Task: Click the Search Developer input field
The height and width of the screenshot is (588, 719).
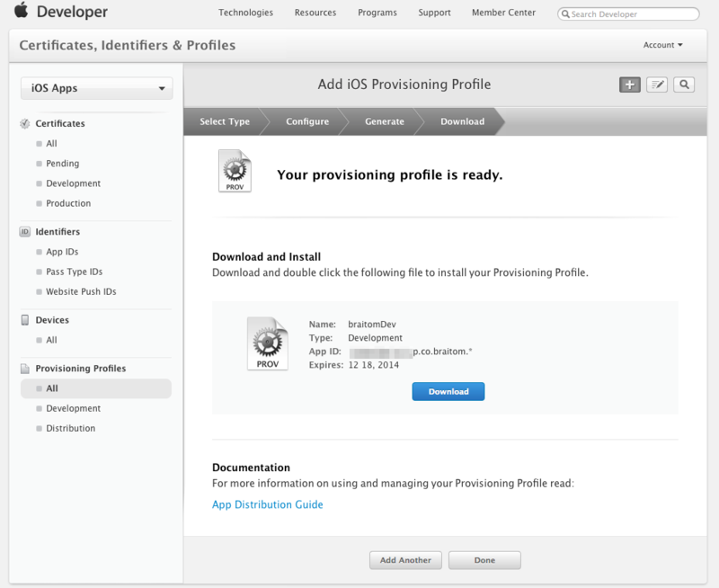Action: (x=628, y=14)
